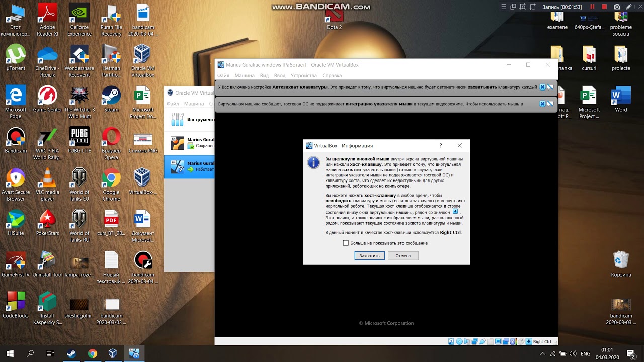Click ENG language indicator
Image resolution: width=644 pixels, height=362 pixels.
pos(585,354)
